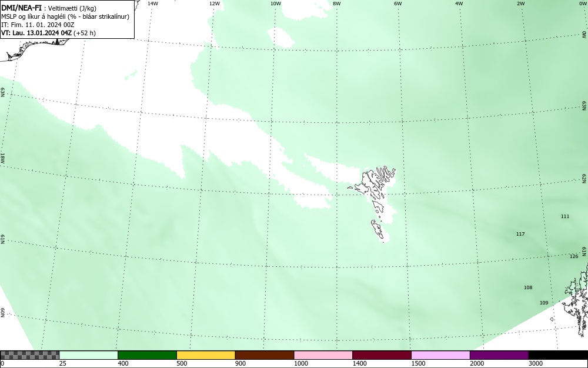588x368 pixels.
Task: Click the legend value label 1000
Action: (x=300, y=363)
